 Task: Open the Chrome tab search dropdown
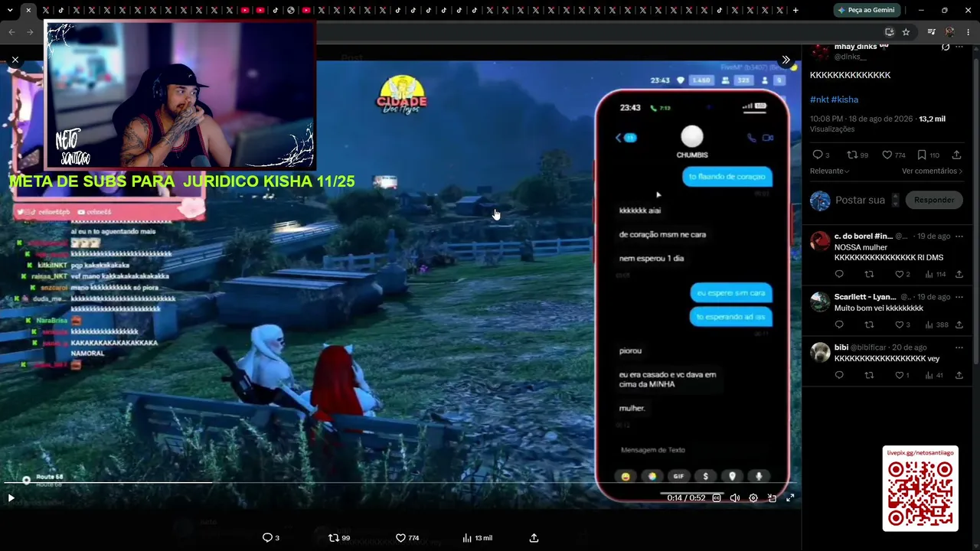[x=10, y=10]
